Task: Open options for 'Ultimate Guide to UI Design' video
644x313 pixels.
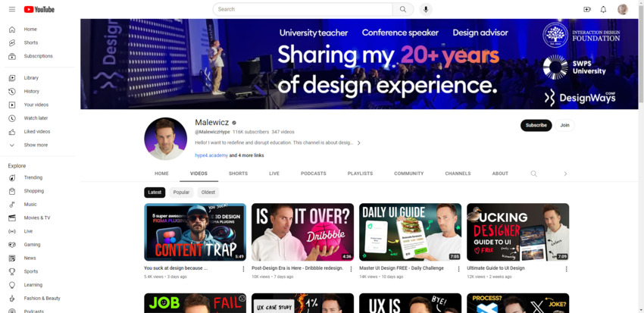Action: pyautogui.click(x=567, y=269)
